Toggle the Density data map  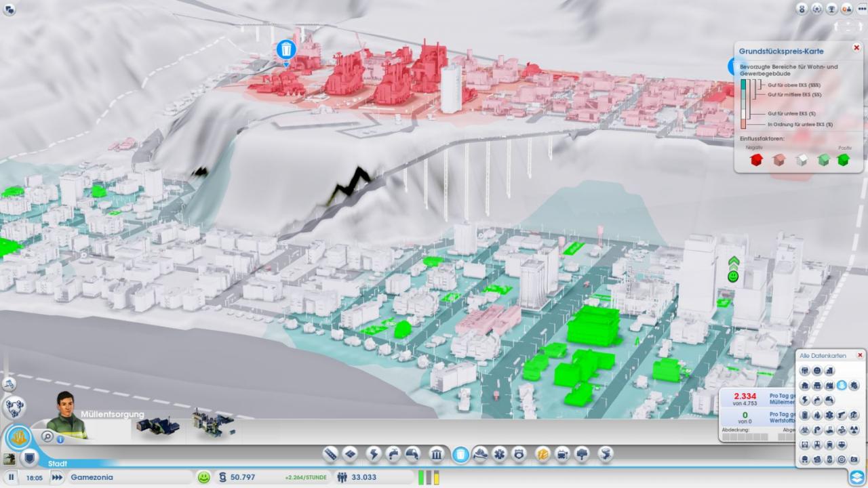pyautogui.click(x=829, y=370)
